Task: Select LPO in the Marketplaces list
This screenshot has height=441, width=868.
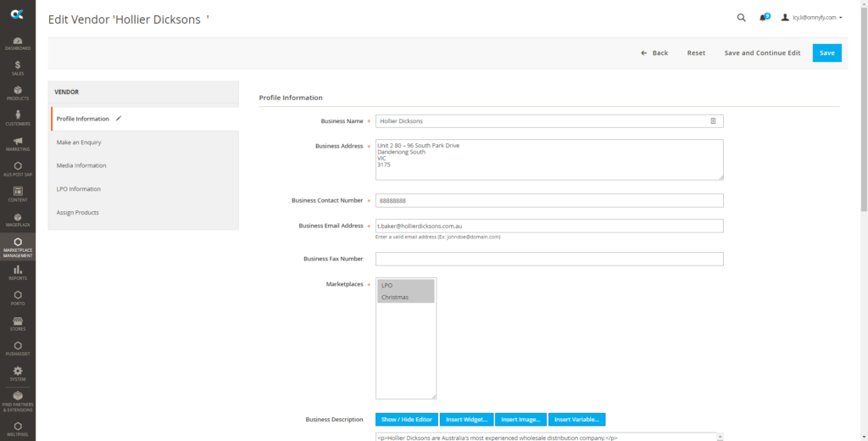Action: [x=405, y=285]
